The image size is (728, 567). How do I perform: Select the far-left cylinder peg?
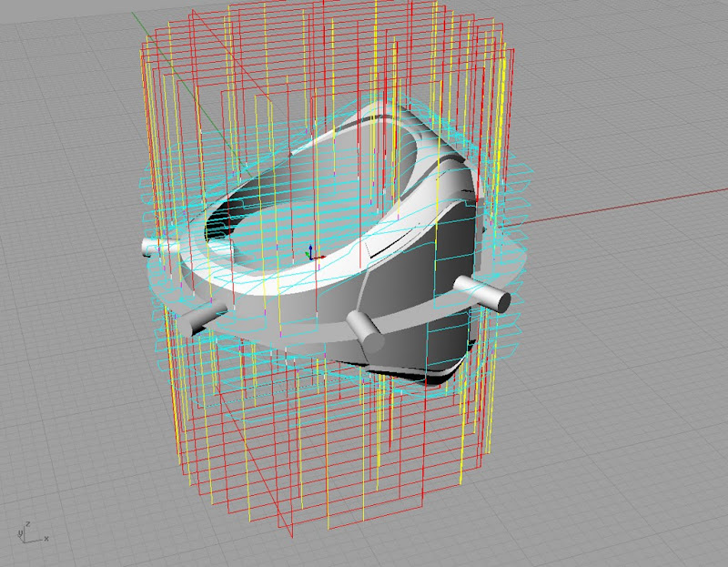(x=150, y=246)
